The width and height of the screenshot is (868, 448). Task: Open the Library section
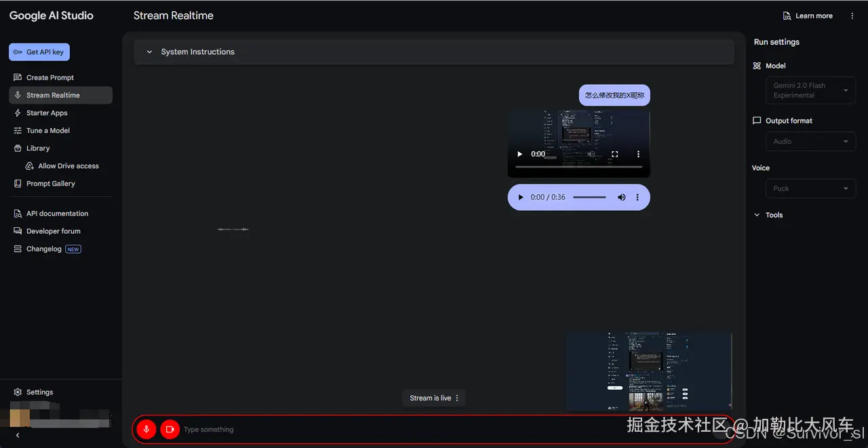[x=38, y=148]
